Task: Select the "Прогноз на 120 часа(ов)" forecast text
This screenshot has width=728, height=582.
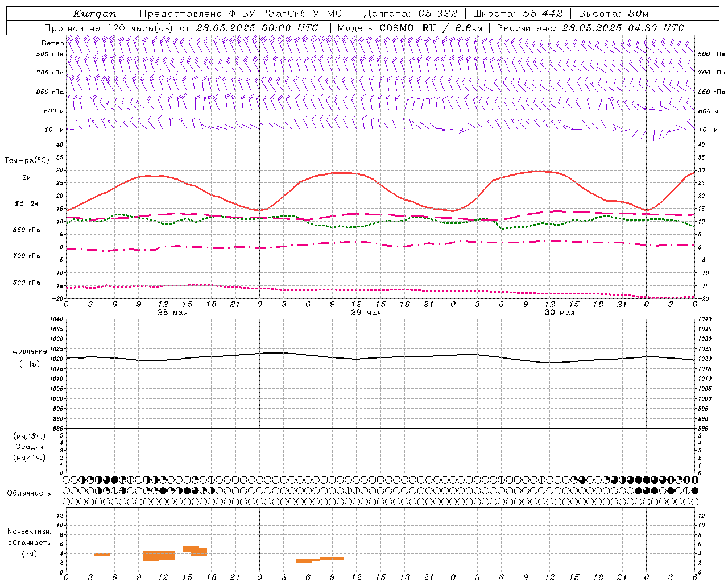Action: (x=110, y=28)
